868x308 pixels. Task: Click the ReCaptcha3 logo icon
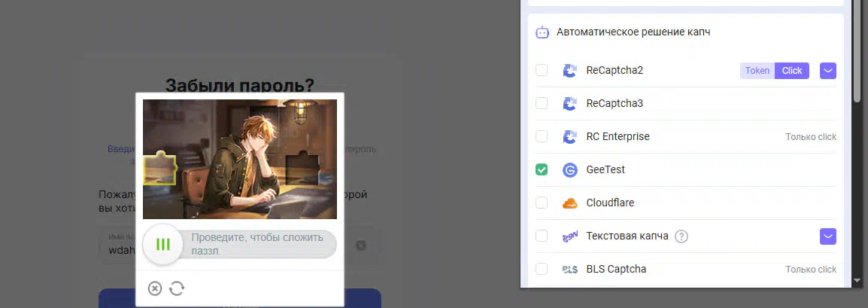click(x=569, y=104)
